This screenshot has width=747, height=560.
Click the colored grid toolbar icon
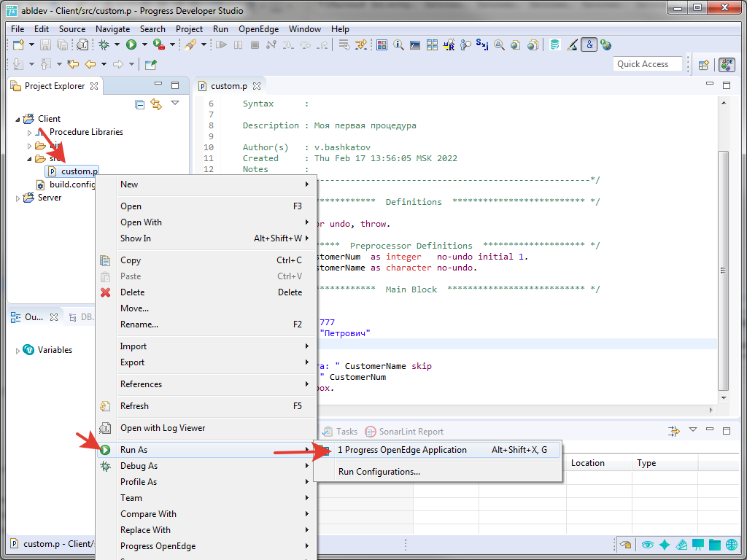tap(382, 45)
